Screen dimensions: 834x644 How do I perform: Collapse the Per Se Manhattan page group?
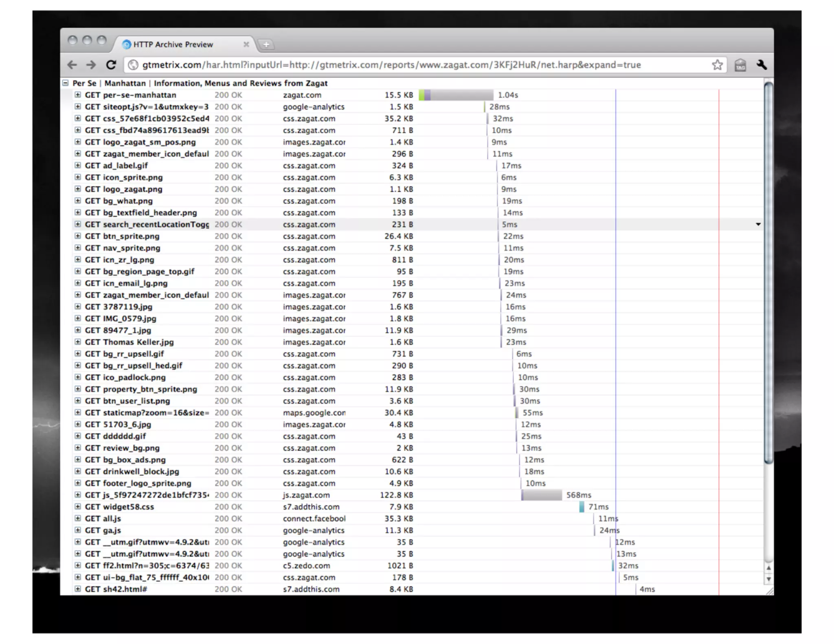pos(66,83)
